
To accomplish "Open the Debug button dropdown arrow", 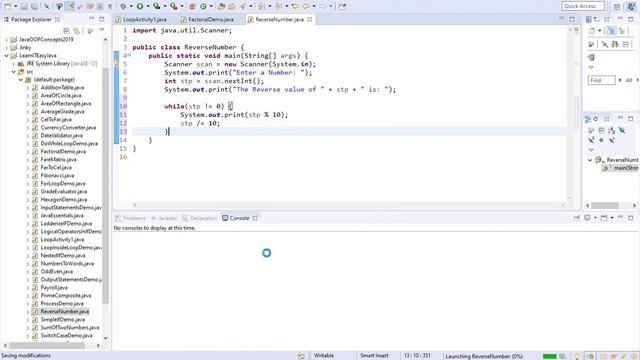I will point(131,6).
